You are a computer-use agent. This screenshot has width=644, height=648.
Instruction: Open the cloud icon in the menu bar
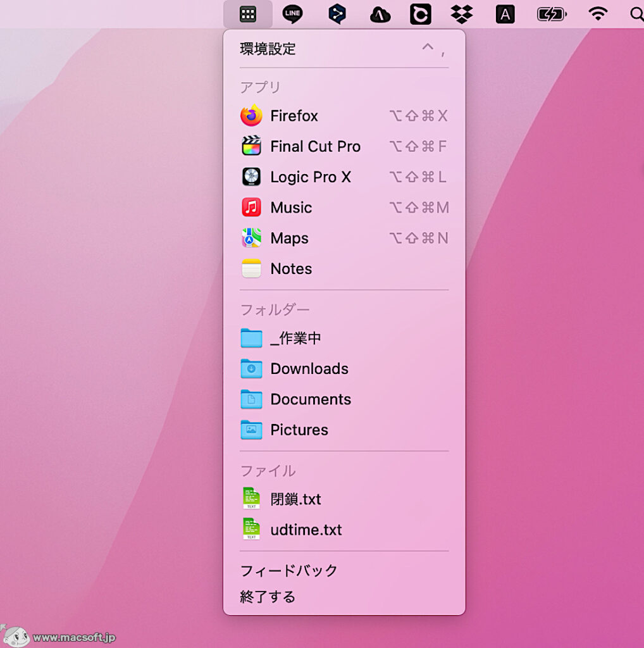point(380,15)
